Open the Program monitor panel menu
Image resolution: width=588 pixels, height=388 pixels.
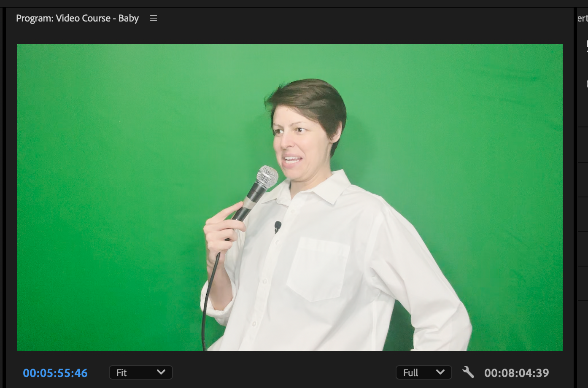coord(154,18)
